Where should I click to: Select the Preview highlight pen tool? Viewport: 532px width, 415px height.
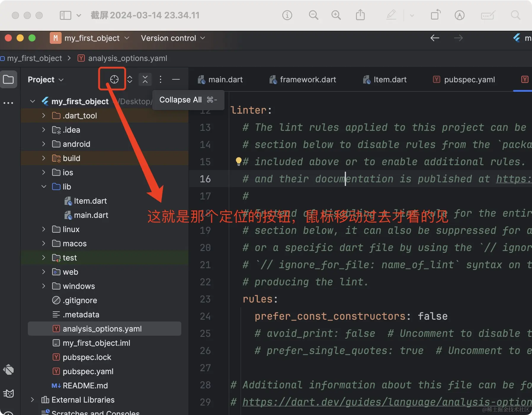click(x=391, y=15)
